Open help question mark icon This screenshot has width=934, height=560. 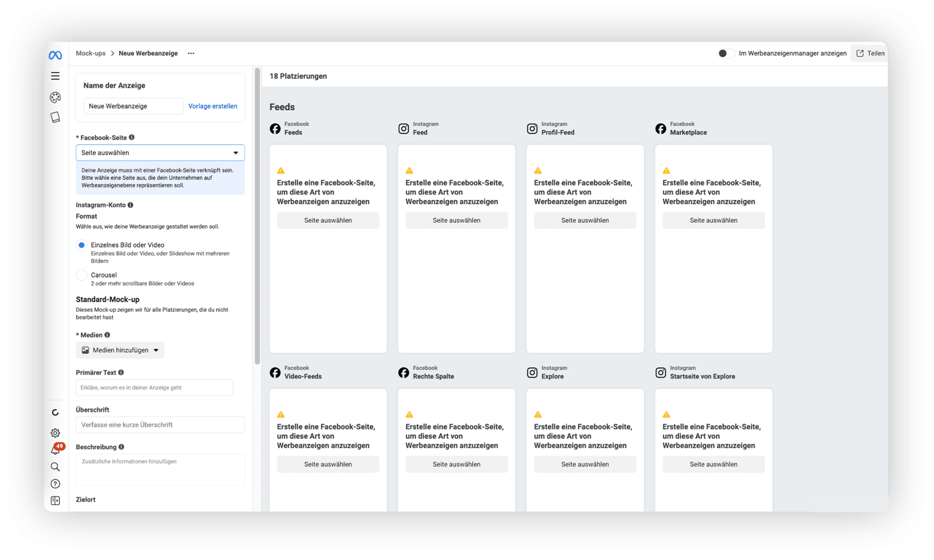pyautogui.click(x=55, y=484)
